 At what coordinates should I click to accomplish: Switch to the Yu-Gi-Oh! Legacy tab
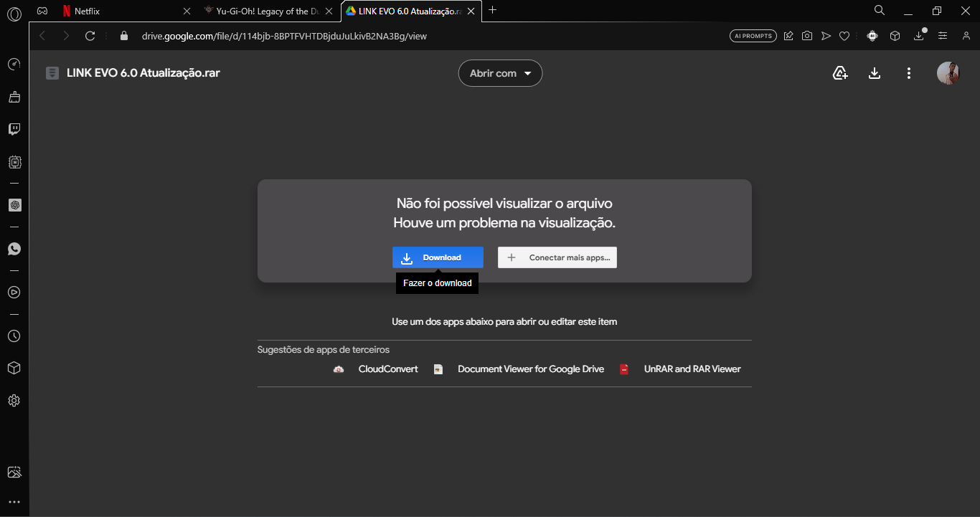click(268, 11)
